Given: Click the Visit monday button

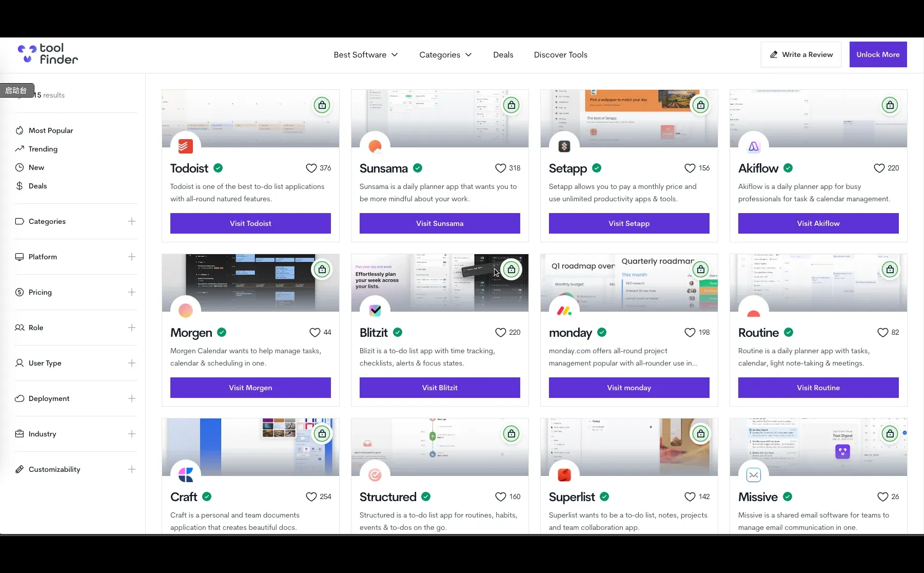Looking at the screenshot, I should coord(629,388).
